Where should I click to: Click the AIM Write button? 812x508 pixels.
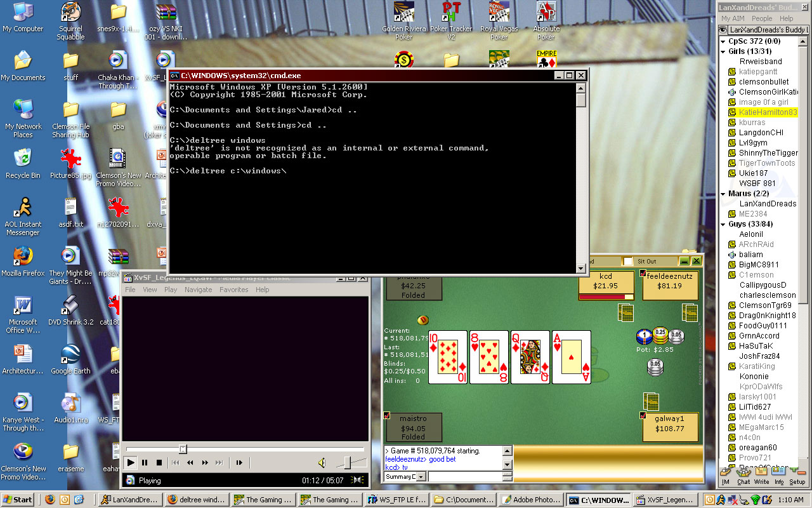(x=761, y=476)
